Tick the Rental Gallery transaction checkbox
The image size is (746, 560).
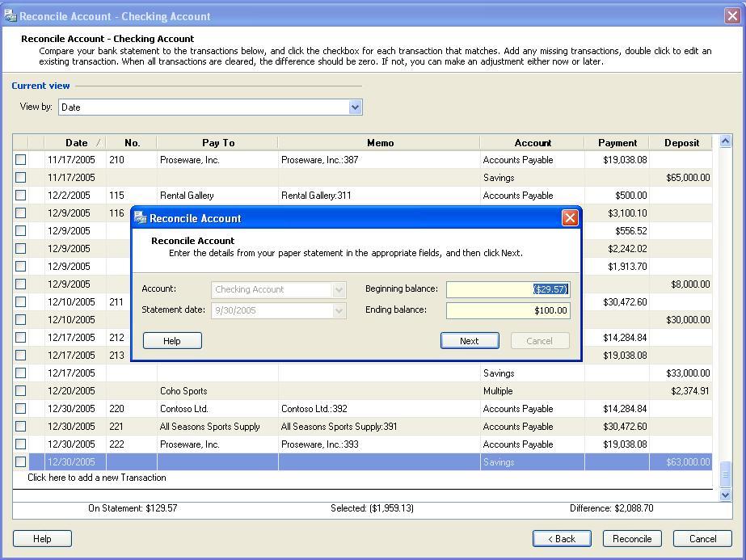click(21, 196)
